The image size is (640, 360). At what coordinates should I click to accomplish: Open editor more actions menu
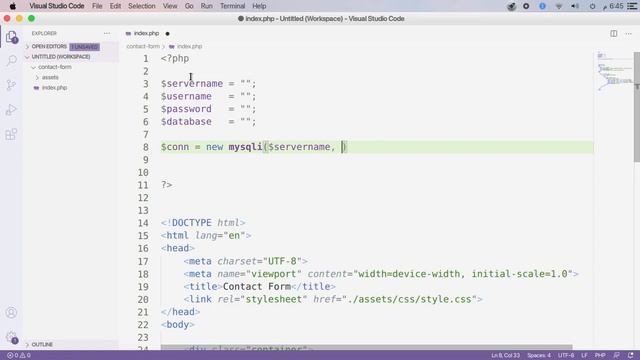pos(628,33)
